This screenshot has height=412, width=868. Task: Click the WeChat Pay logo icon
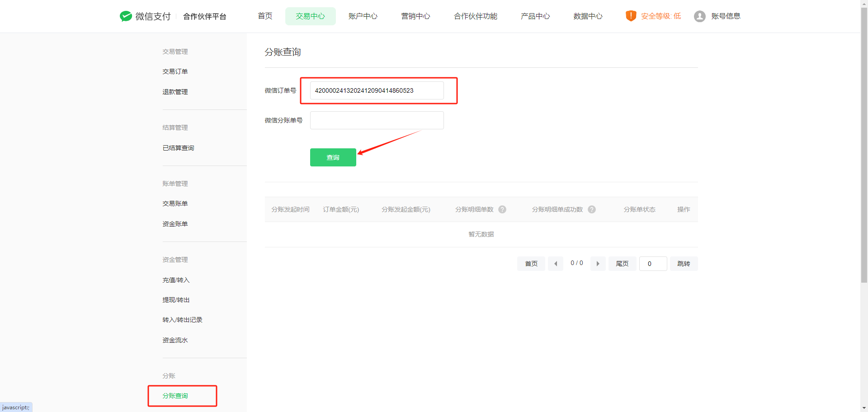126,16
